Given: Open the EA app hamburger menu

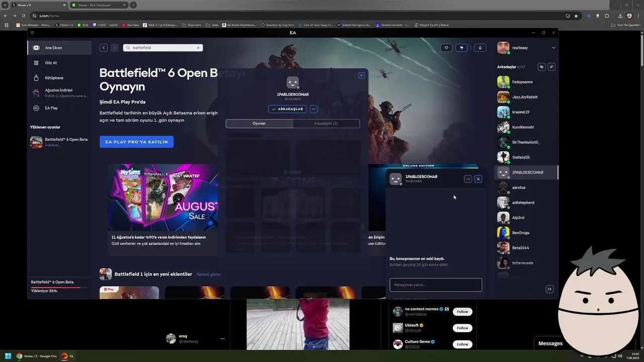Looking at the screenshot, I should click(32, 33).
